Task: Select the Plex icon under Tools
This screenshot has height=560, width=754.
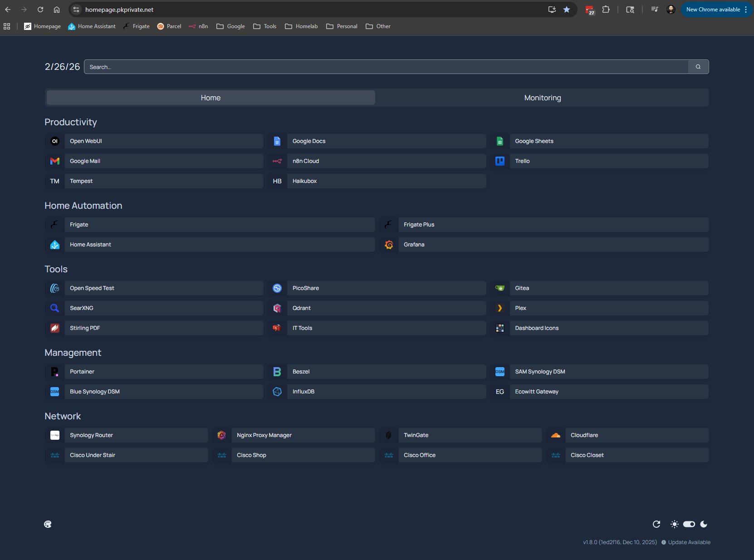Action: [499, 308]
